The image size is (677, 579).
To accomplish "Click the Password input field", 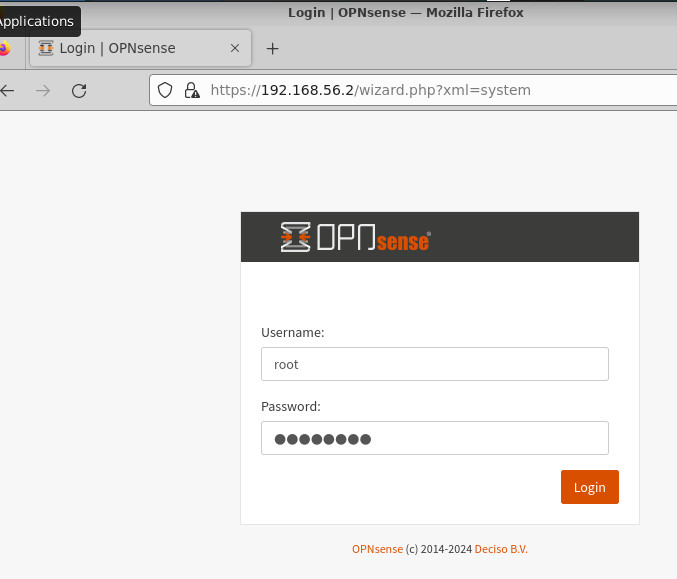I will 435,438.
